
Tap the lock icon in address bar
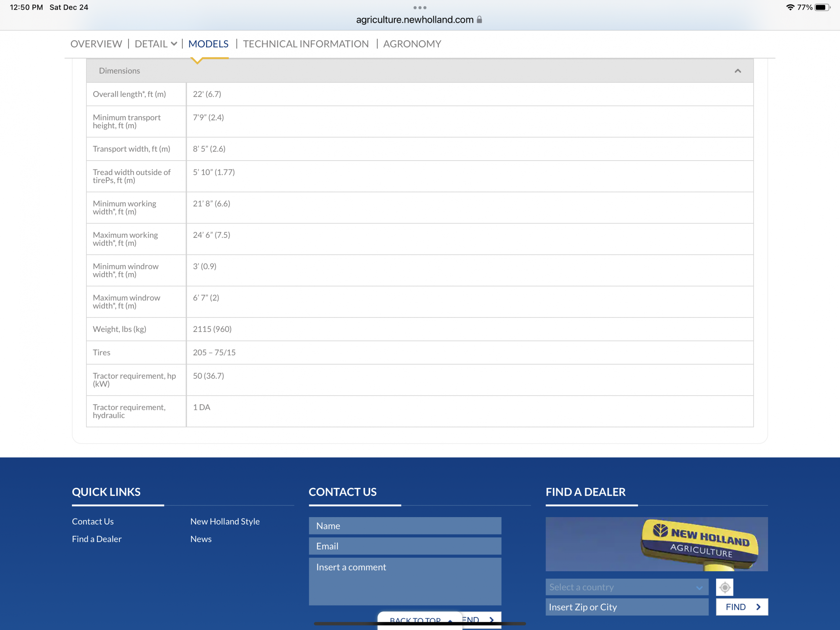point(479,19)
